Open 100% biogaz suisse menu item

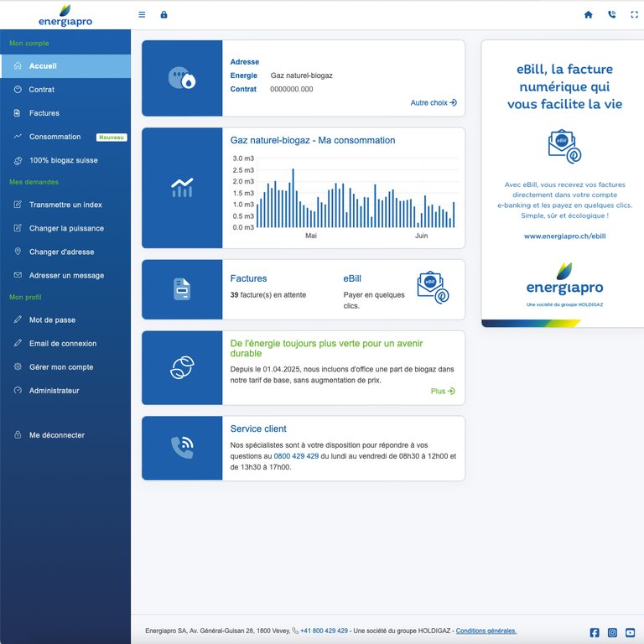point(65,160)
